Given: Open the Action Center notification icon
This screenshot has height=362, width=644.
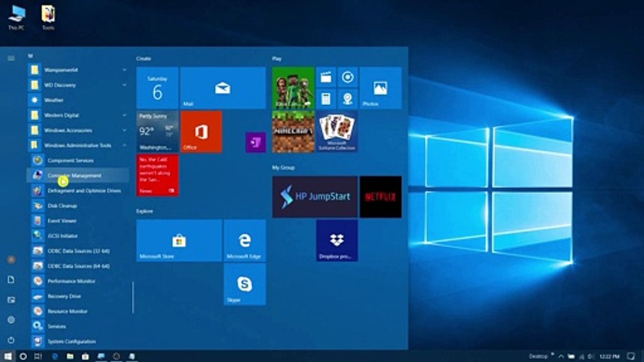Looking at the screenshot, I should (x=630, y=356).
